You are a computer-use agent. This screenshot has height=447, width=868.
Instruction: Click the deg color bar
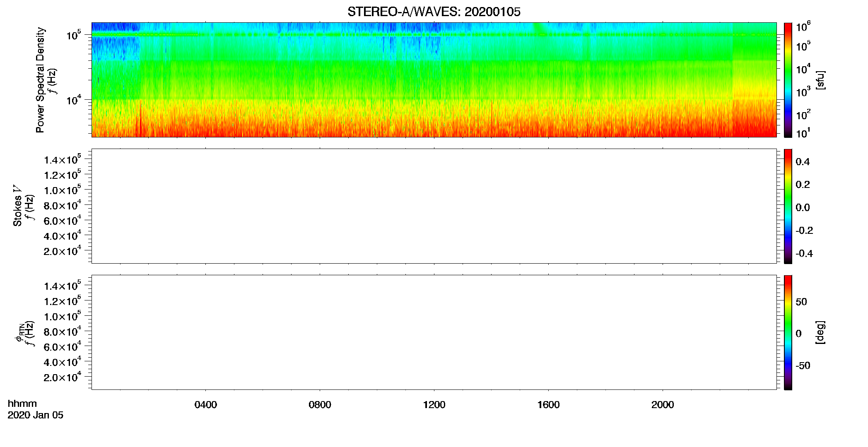coord(788,332)
